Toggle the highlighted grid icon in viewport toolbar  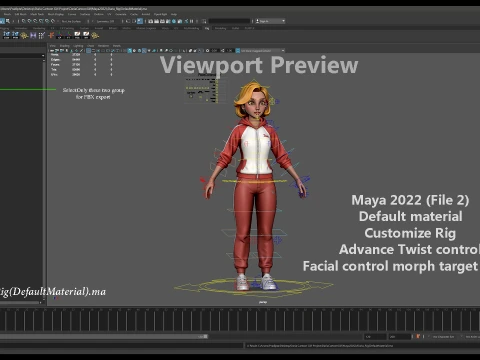[88, 51]
